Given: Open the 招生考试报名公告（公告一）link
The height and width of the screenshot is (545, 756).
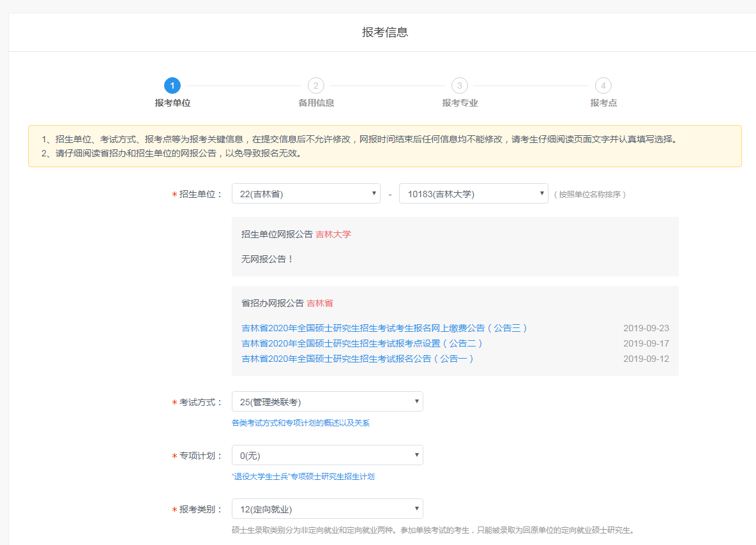Looking at the screenshot, I should click(x=354, y=358).
